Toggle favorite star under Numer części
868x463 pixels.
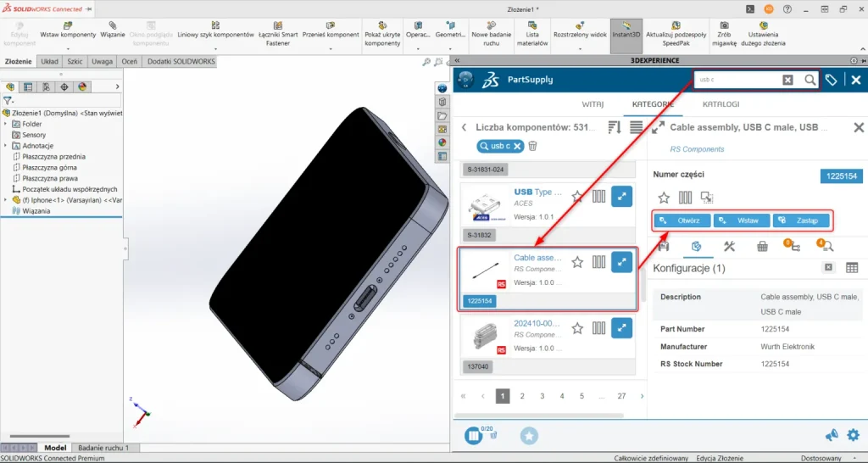(664, 198)
